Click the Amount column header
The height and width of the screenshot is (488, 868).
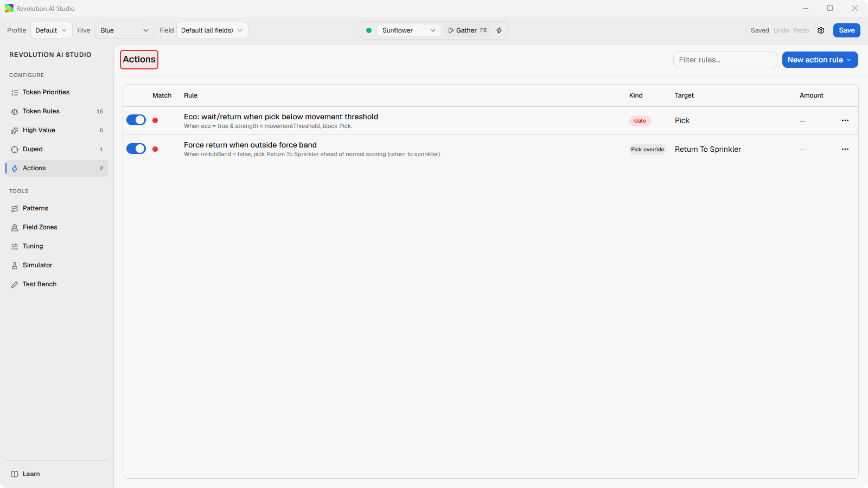click(x=811, y=95)
